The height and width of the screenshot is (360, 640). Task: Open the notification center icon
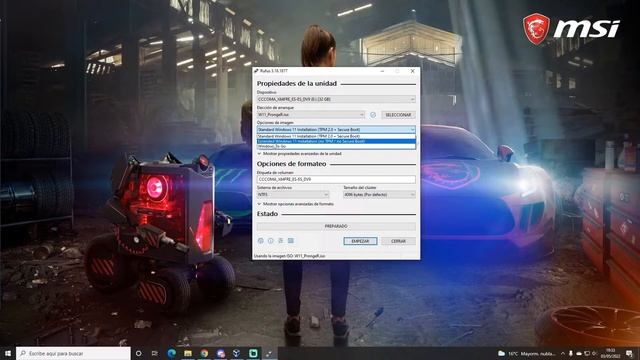630,353
